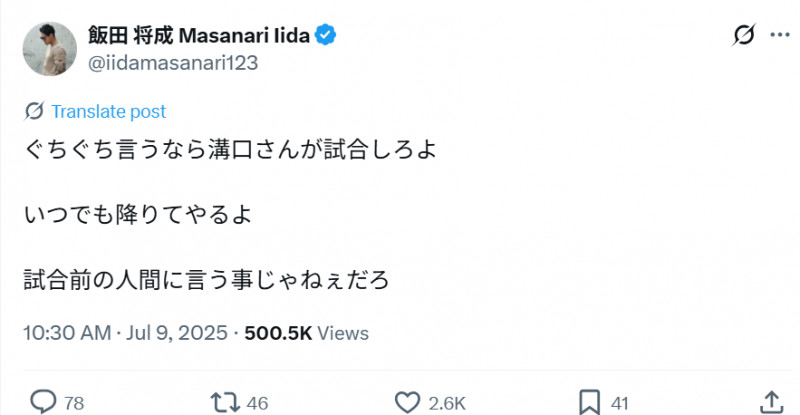800x415 pixels.
Task: Open the three-dot more options menu
Action: [779, 35]
